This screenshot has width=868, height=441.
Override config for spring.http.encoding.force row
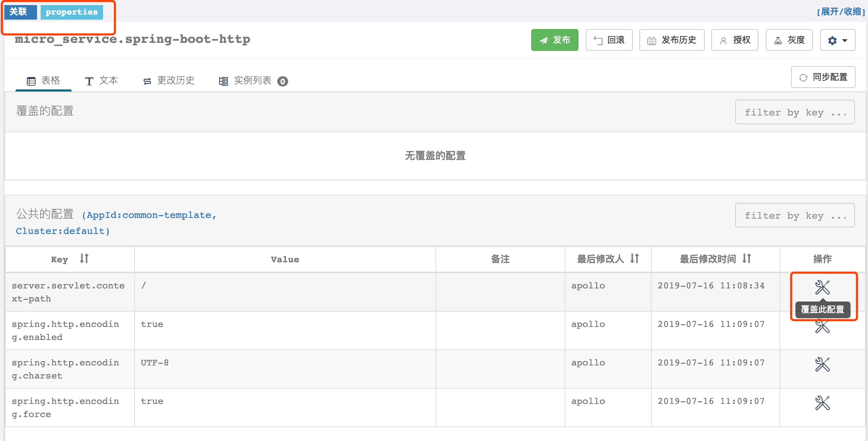(x=822, y=403)
